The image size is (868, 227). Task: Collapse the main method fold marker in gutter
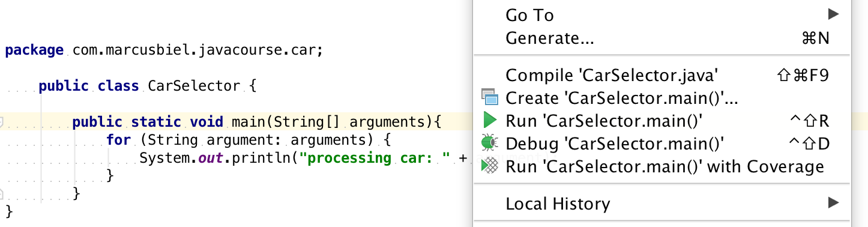pyautogui.click(x=2, y=123)
